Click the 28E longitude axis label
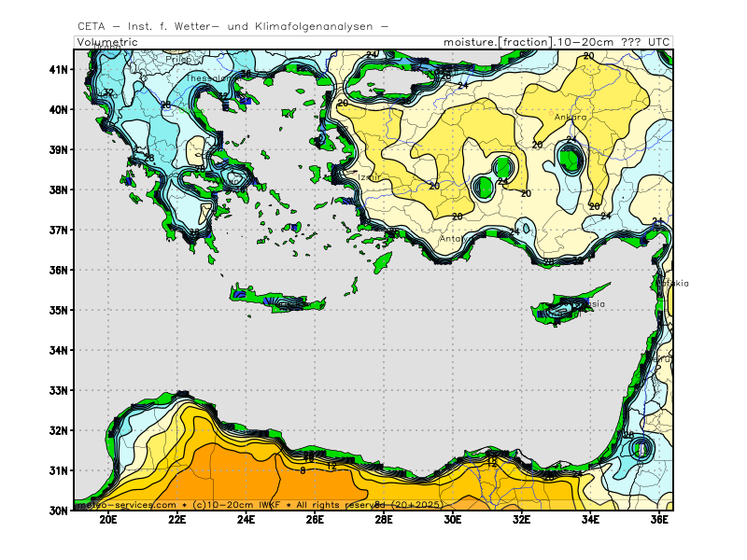This screenshot has height=560, width=747. [x=384, y=521]
